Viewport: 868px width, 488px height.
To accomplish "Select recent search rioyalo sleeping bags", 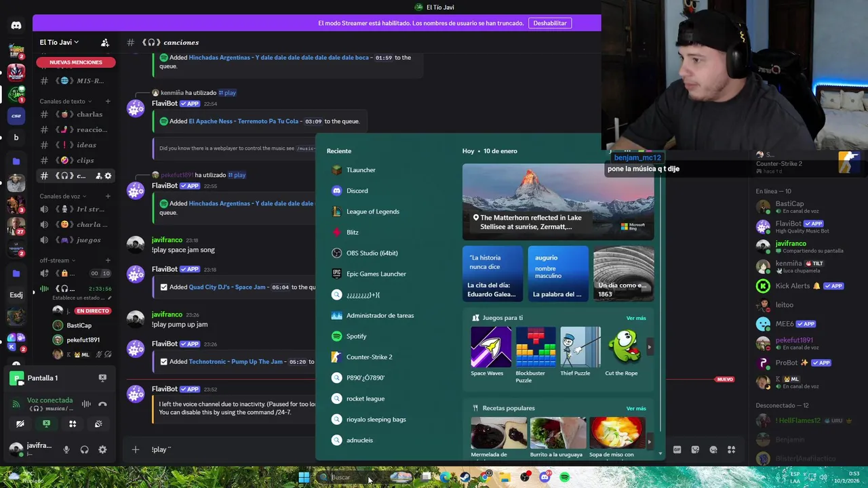I will click(387, 420).
